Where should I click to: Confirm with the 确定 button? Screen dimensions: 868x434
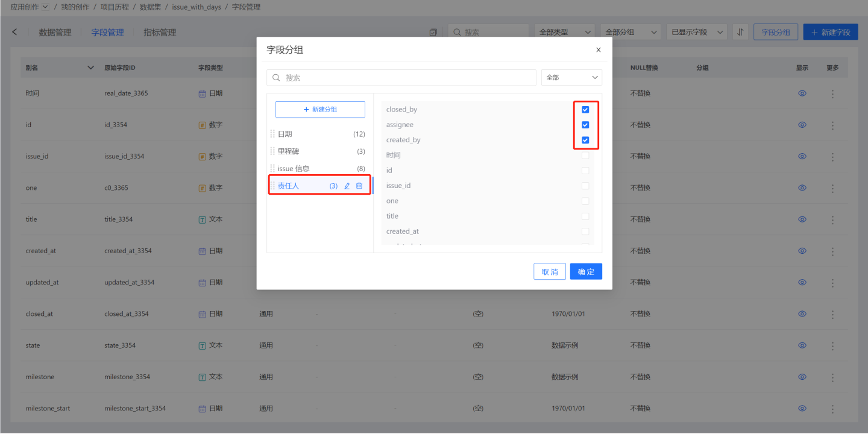(586, 272)
